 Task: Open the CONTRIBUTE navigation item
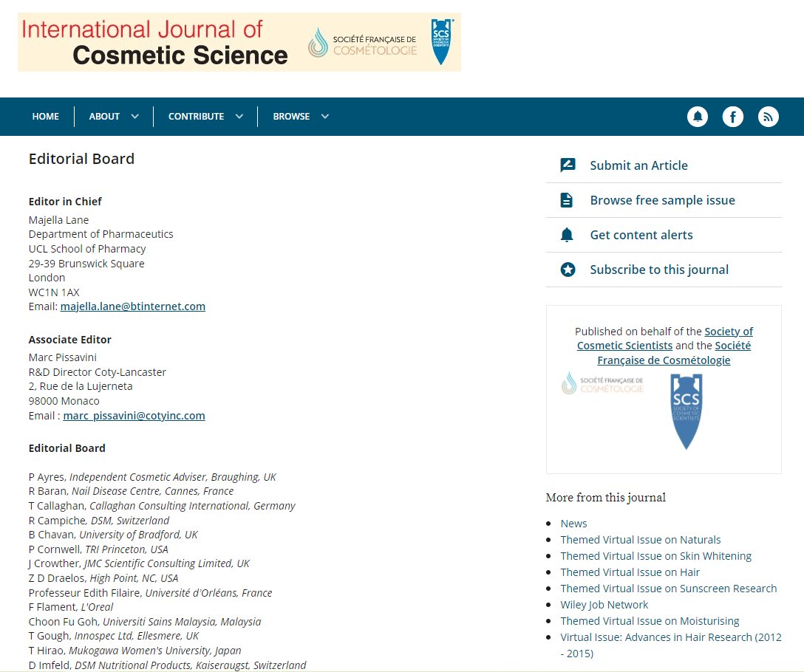196,117
